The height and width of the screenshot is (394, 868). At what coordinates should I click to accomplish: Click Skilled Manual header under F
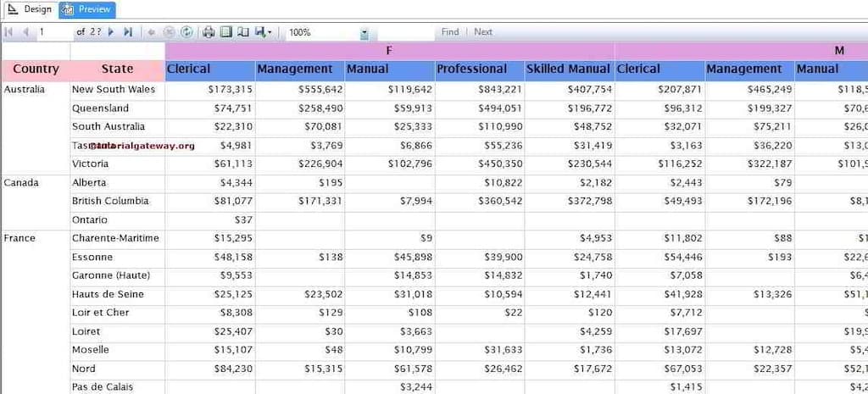point(570,69)
